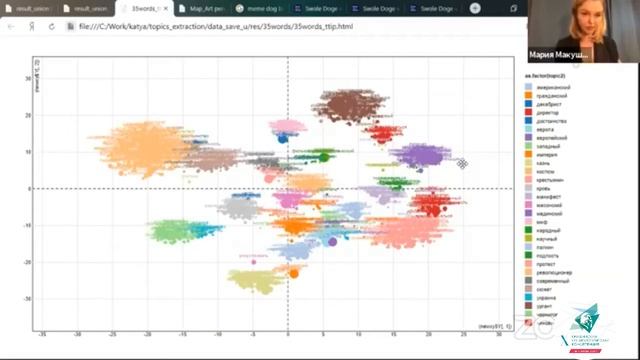Focus the address bar with 35words_ttip.html path
640x360 pixels.
[x=216, y=27]
